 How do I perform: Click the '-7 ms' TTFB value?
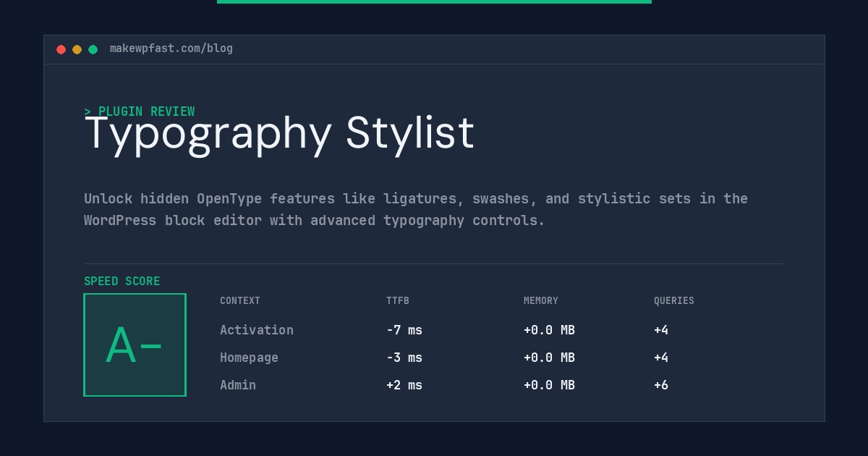tap(404, 330)
